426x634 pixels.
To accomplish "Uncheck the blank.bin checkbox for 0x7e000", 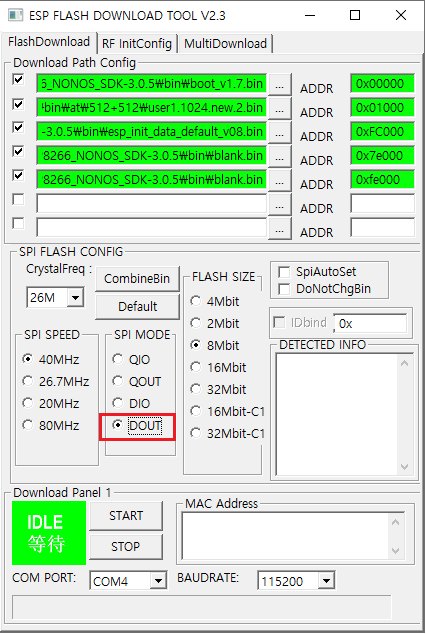I will (x=18, y=152).
